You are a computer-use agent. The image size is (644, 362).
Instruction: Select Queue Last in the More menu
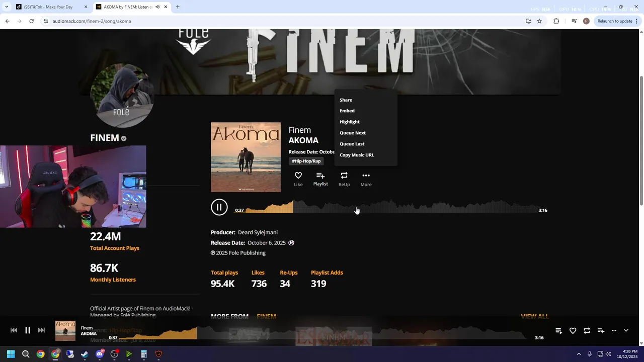tap(352, 144)
